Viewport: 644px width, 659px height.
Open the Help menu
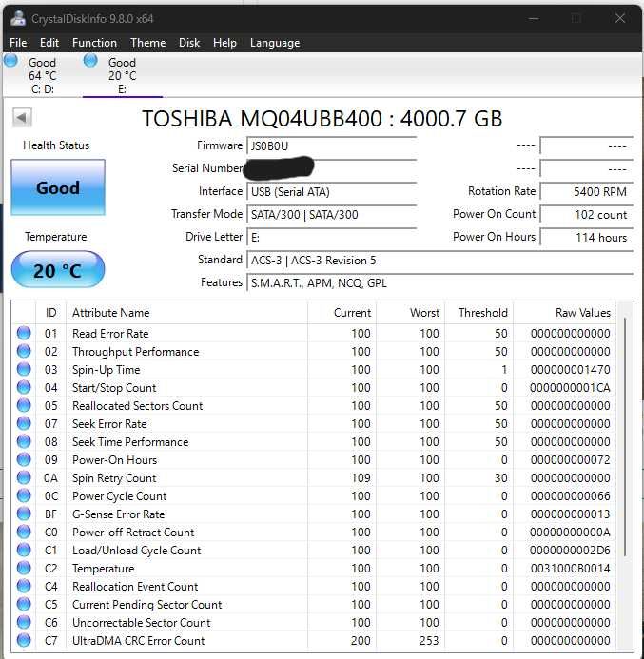click(x=224, y=43)
